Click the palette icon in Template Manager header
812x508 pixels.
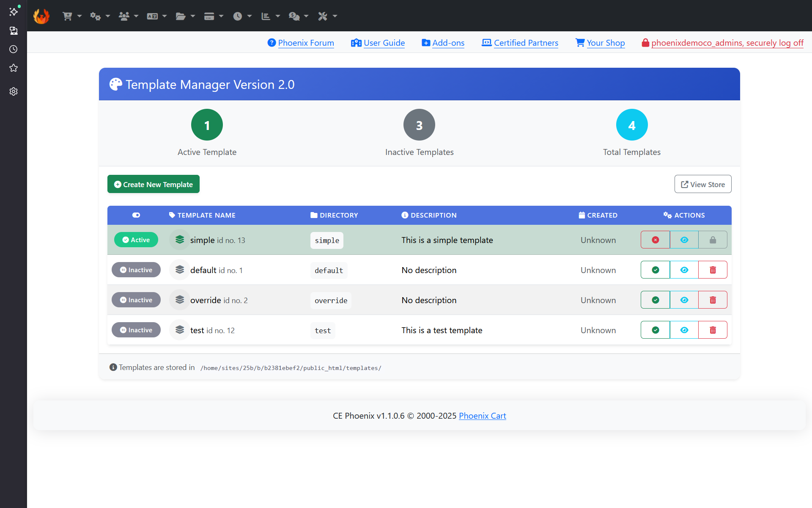tap(115, 84)
